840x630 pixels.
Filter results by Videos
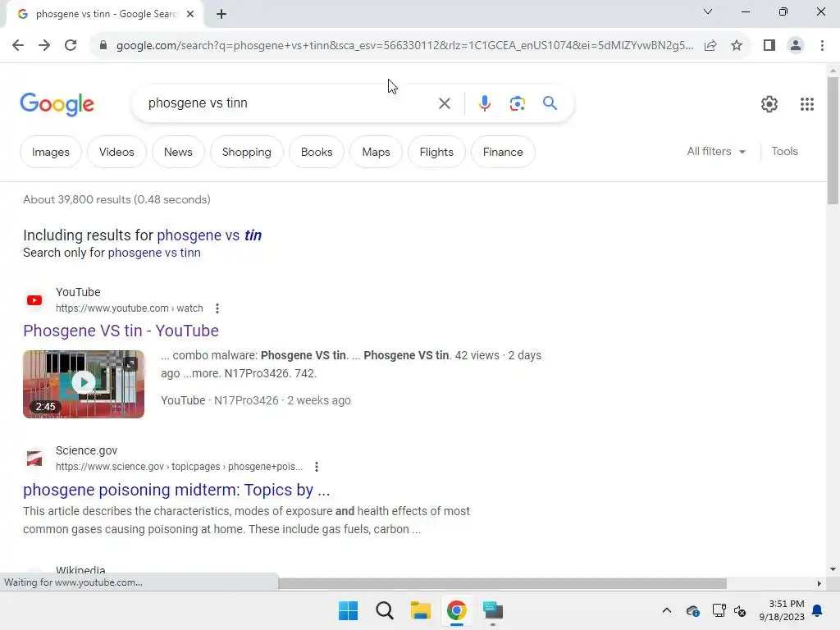(116, 152)
